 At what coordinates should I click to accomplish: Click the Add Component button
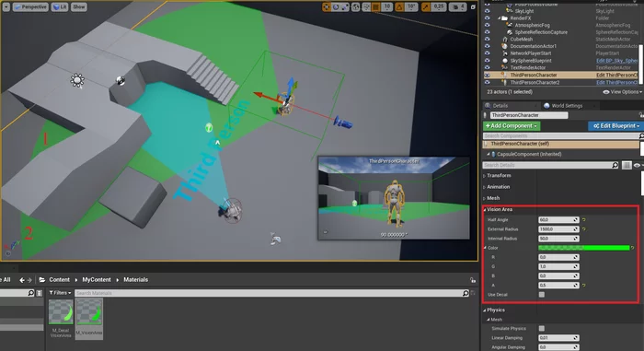512,126
